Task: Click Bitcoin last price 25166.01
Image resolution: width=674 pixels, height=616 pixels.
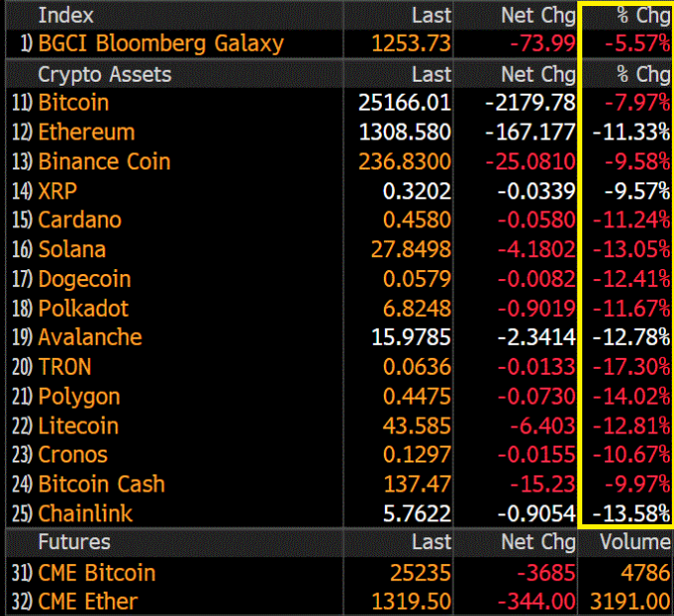Action: (405, 103)
